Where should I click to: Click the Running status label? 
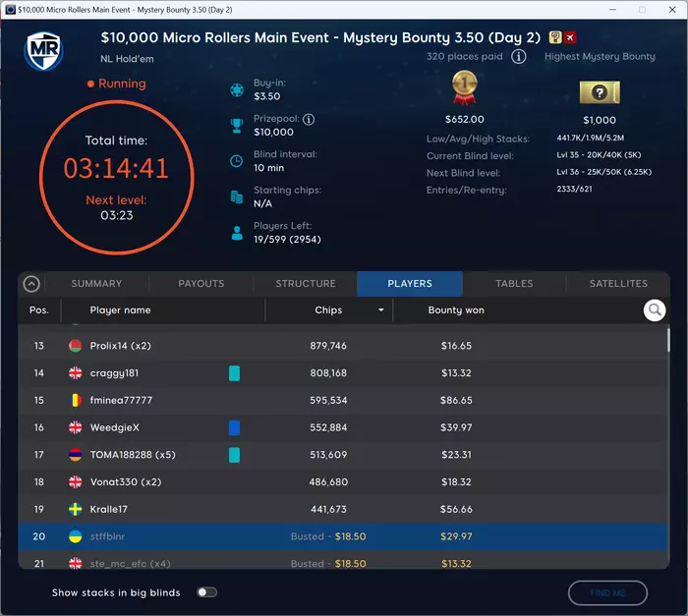(122, 84)
